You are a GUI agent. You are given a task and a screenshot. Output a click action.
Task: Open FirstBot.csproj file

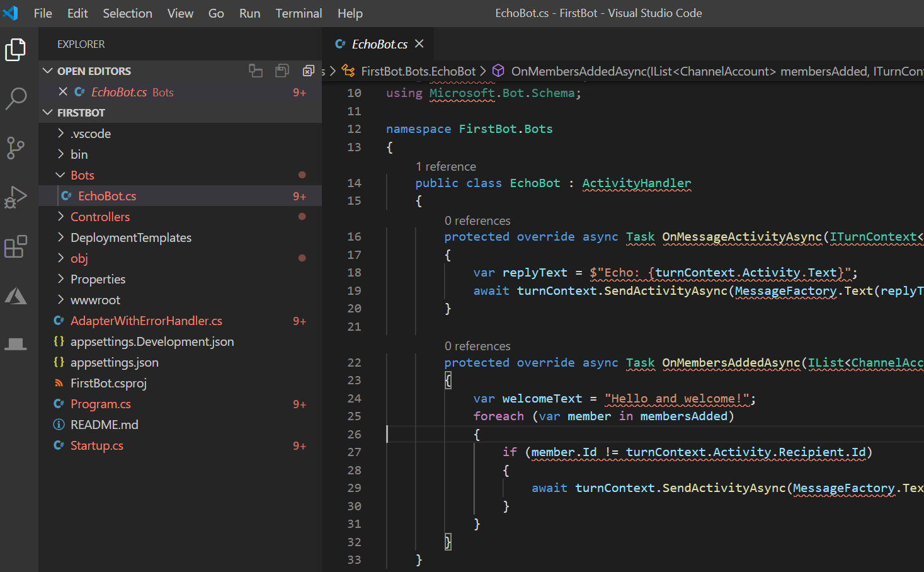[108, 383]
